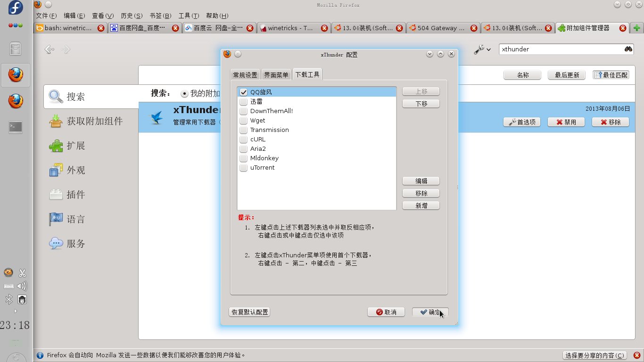
Task: Open the 插件 sidebar category
Action: (91, 195)
